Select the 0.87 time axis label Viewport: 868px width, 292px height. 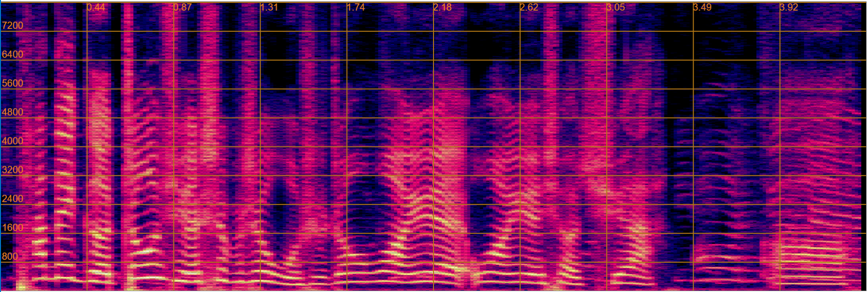coord(183,7)
